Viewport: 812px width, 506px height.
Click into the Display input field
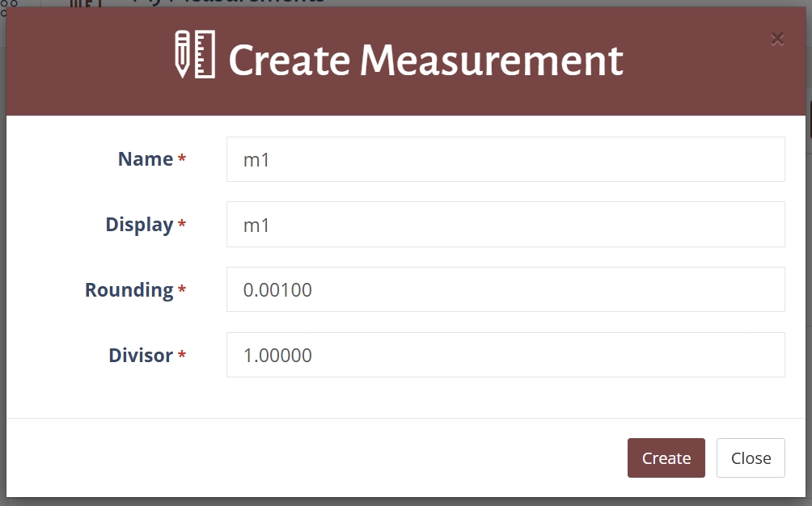505,224
